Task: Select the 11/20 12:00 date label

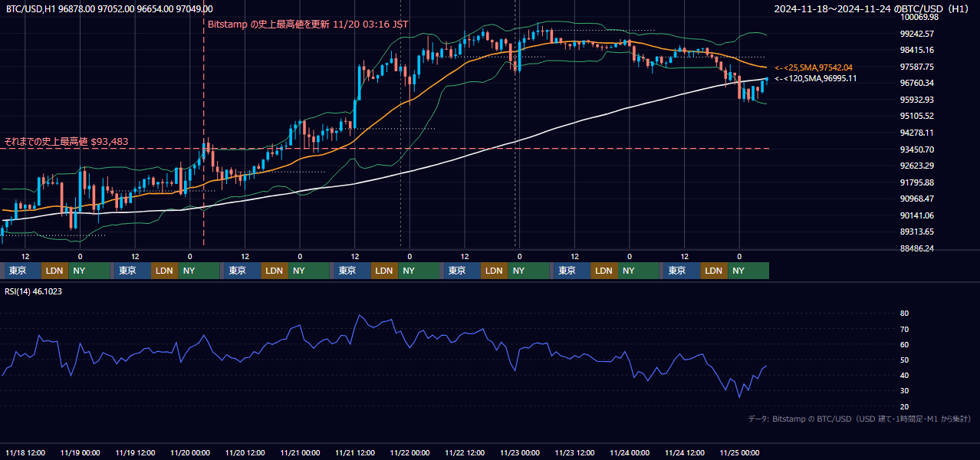Action: click(245, 452)
